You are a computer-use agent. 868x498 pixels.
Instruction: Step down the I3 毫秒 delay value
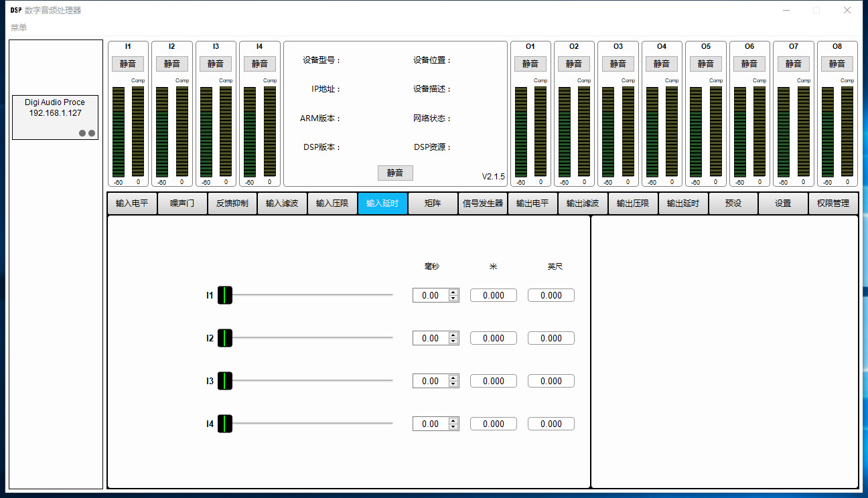453,384
